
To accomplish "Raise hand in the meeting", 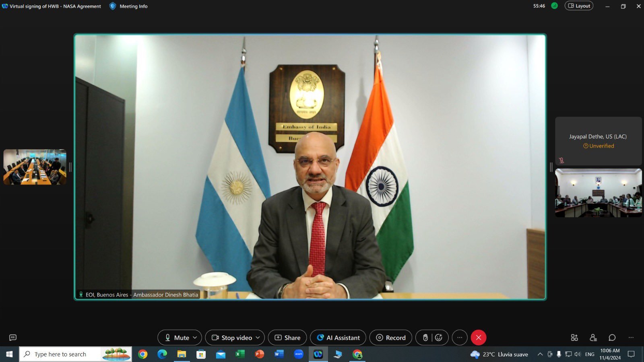I will click(x=425, y=337).
